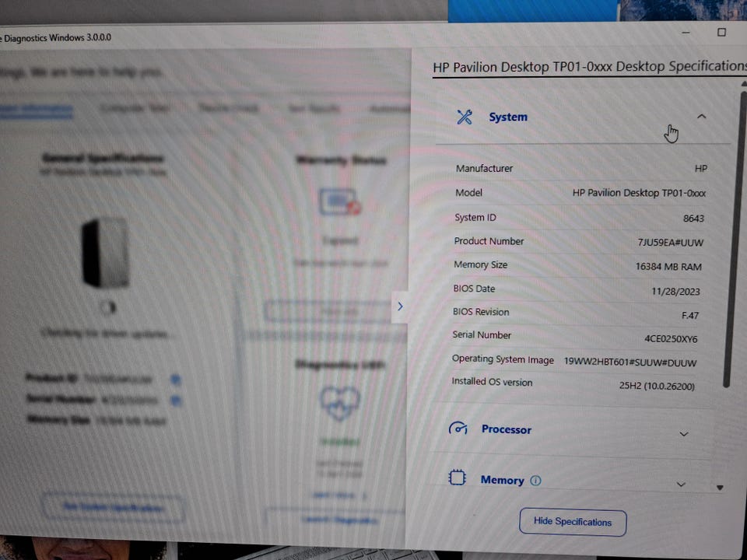The width and height of the screenshot is (747, 560).
Task: Select the blue underlined System Information tab
Action: (x=36, y=110)
